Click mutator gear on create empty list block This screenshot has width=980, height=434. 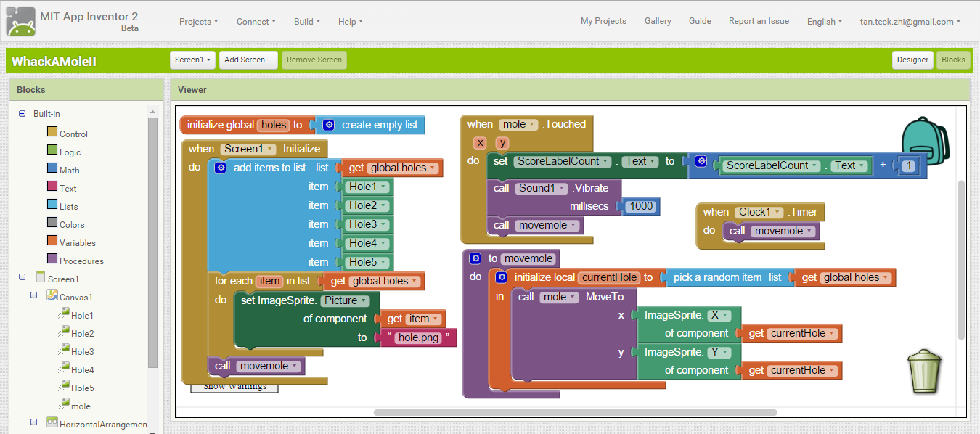tap(329, 125)
